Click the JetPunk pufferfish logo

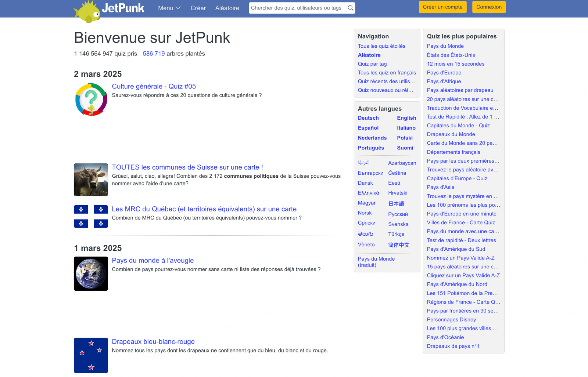(x=87, y=12)
